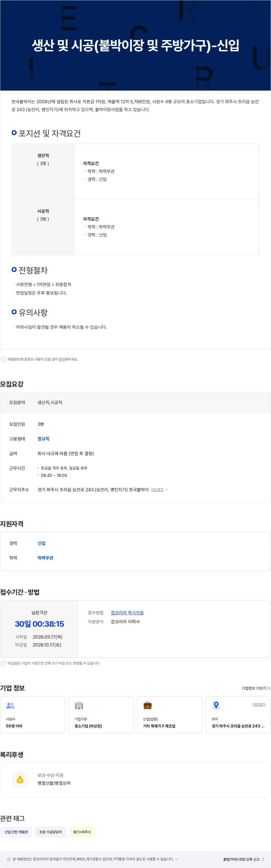Screen dimensions: 271x868
Task: Click 정규직 employment type
Action: point(43,439)
